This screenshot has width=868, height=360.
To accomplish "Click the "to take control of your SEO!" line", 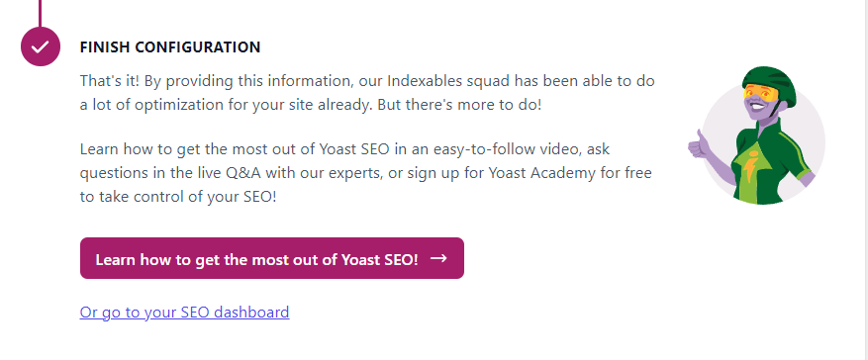I will coord(178,197).
